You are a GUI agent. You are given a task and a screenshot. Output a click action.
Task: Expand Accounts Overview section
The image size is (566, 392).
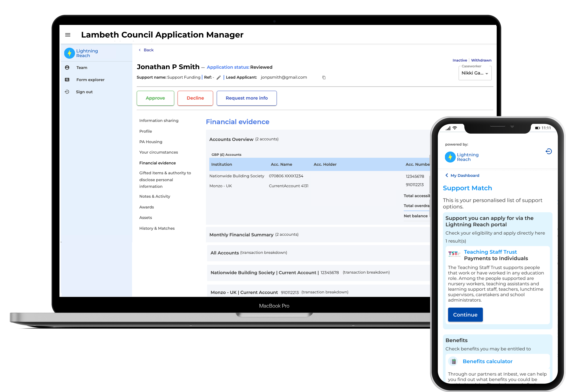[x=244, y=139]
